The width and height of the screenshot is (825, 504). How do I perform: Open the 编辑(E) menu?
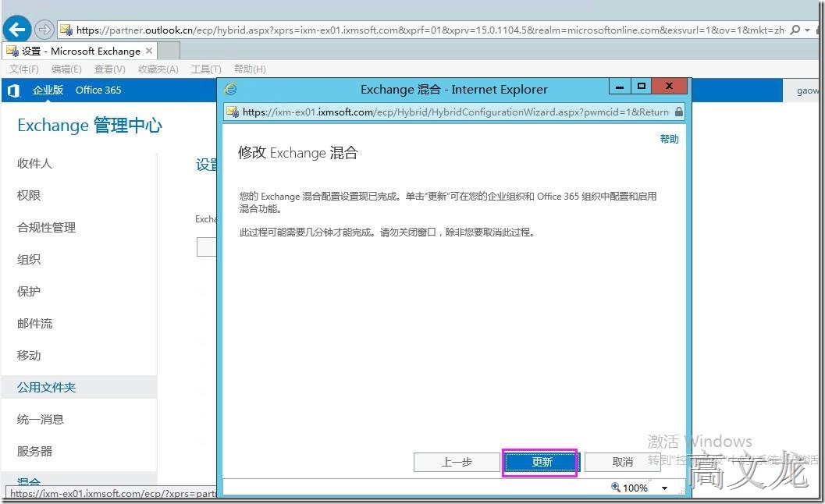66,69
